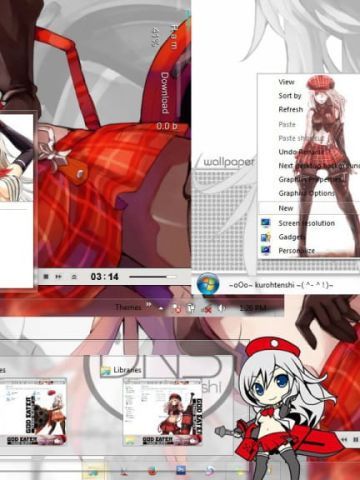Click the kurohtenshi signature text

click(x=281, y=285)
